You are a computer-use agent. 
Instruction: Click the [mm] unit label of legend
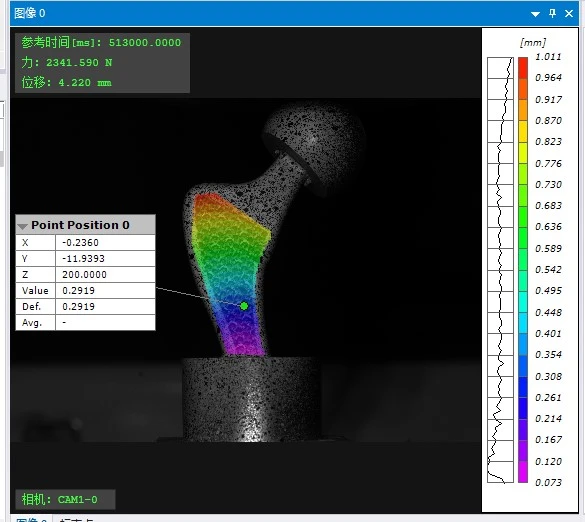[533, 43]
